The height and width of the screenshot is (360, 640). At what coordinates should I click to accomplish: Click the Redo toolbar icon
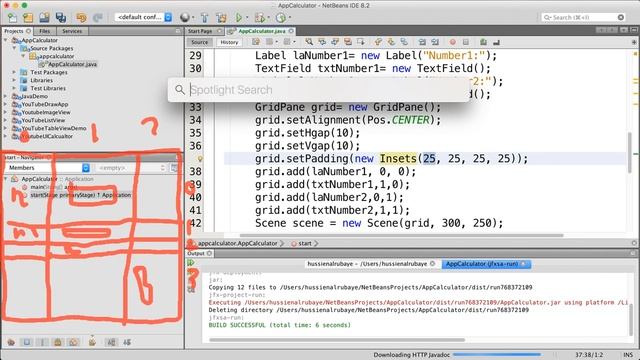pos(98,18)
